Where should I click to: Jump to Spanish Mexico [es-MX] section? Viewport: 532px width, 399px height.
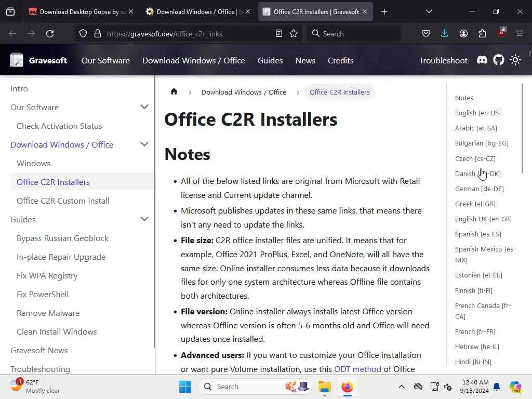pos(485,255)
